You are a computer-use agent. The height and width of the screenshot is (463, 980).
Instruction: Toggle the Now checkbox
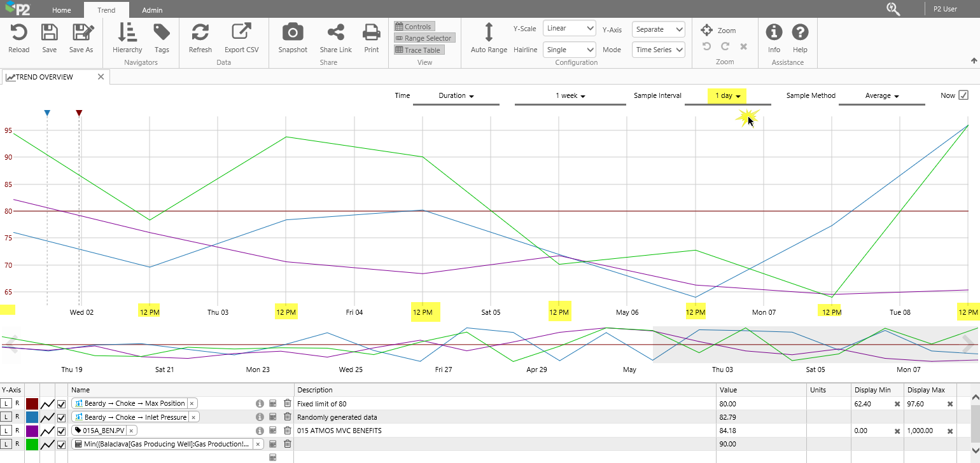(x=963, y=95)
